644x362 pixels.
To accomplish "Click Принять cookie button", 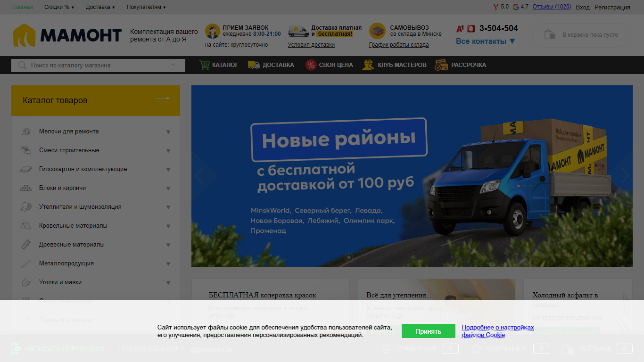I will [428, 331].
